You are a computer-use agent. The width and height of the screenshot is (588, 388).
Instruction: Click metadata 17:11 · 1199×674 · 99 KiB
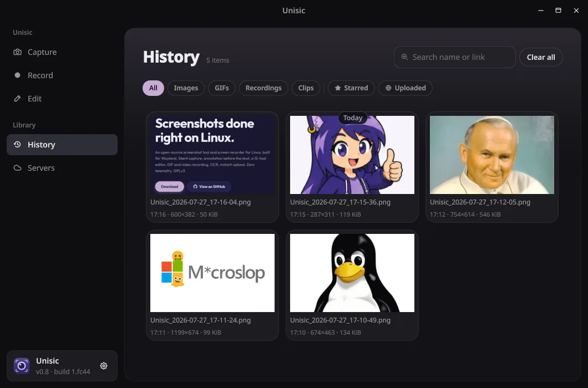click(186, 333)
